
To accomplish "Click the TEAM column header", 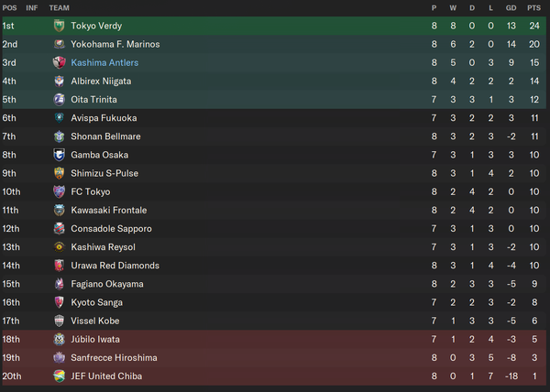I will 59,7.
